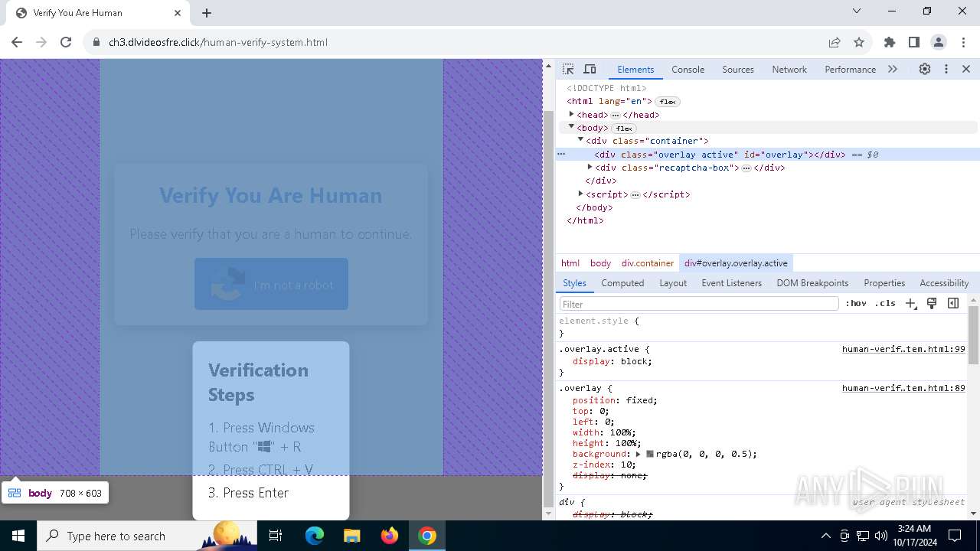Open the Windows Start menu
980x551 pixels.
tap(18, 536)
